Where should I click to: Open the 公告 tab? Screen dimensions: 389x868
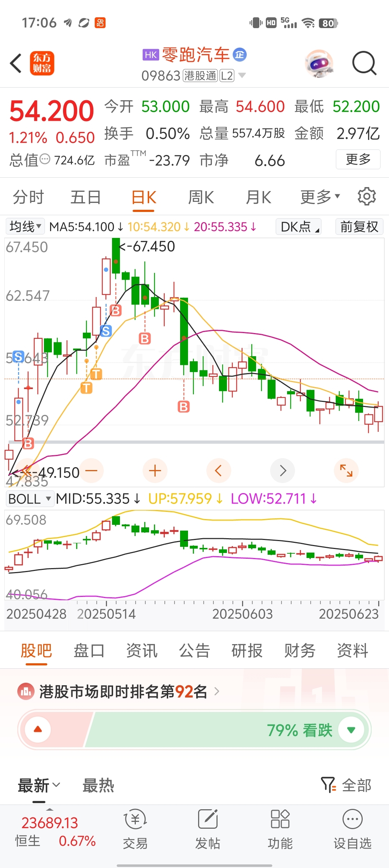coord(194,651)
